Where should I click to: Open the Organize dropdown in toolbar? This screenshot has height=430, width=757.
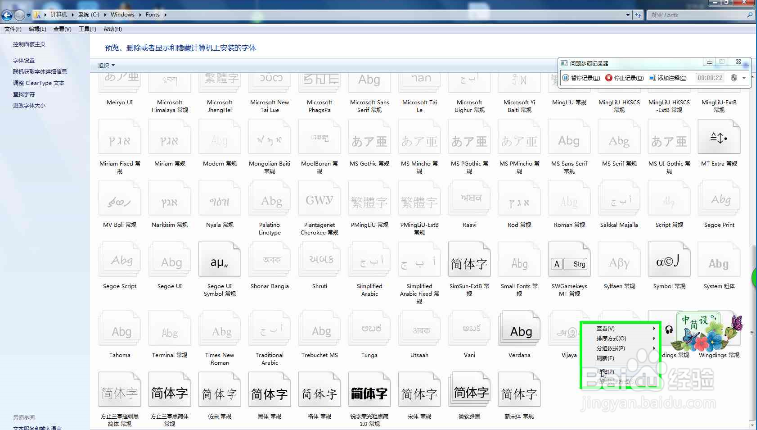click(x=107, y=65)
